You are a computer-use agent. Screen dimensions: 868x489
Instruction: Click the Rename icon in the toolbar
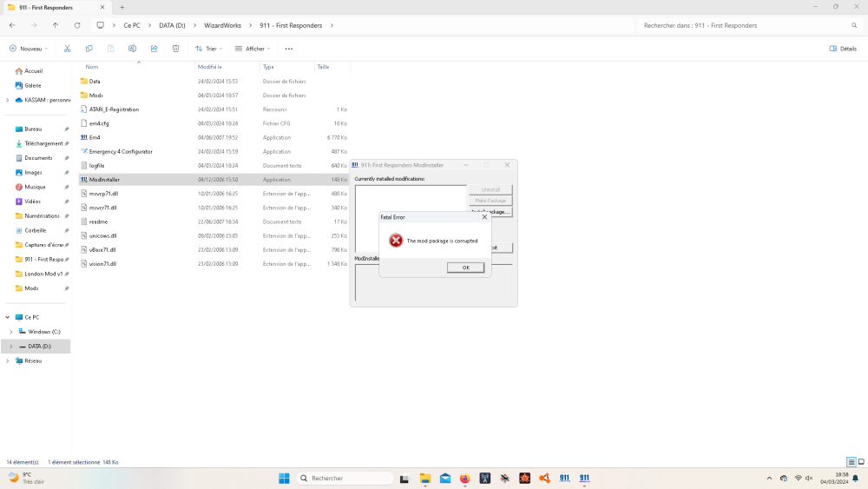(132, 49)
